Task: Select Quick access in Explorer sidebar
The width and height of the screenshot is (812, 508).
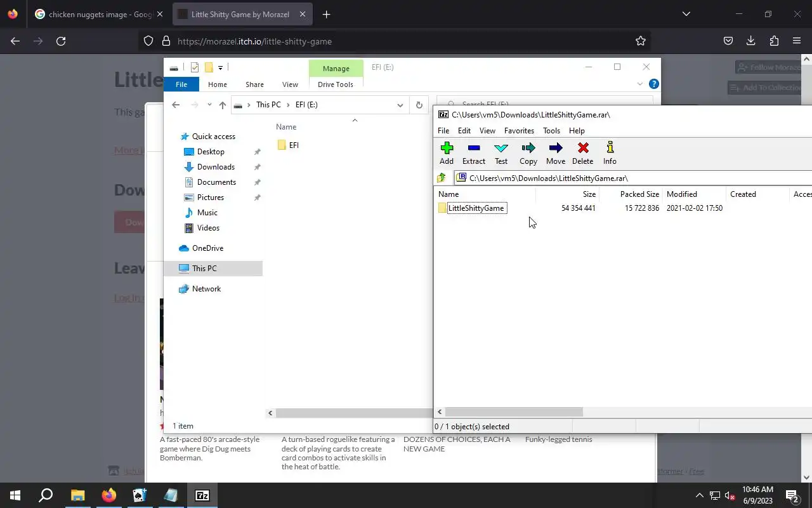Action: click(214, 137)
